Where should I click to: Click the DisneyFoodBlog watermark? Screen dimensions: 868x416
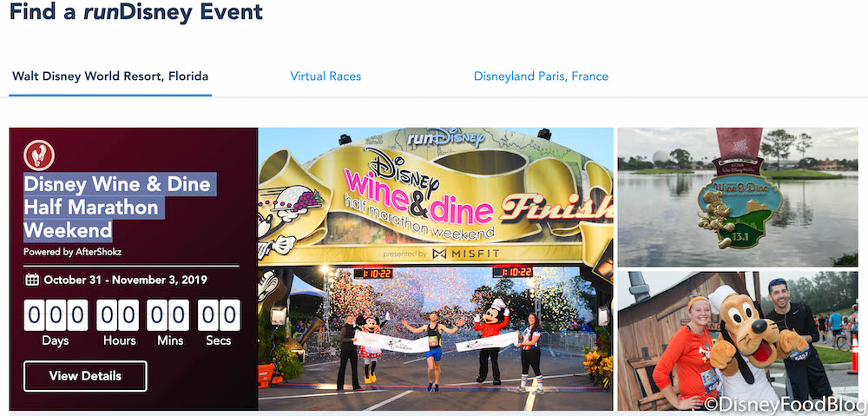[x=780, y=404]
